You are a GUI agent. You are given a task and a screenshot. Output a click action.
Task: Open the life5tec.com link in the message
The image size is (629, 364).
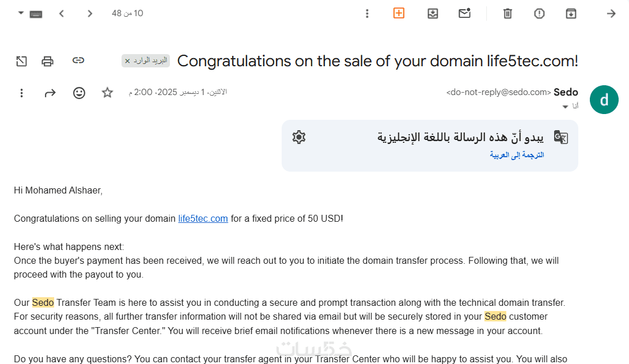point(203,219)
